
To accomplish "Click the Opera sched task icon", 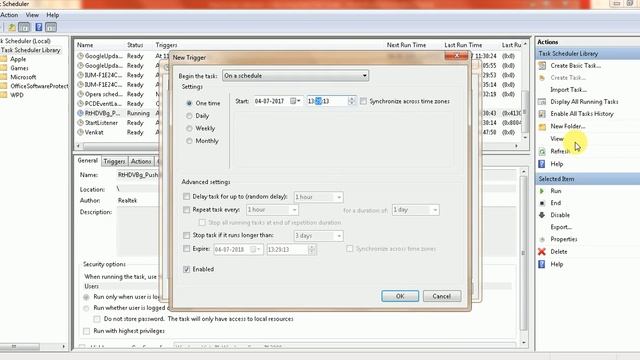I will coord(80,94).
